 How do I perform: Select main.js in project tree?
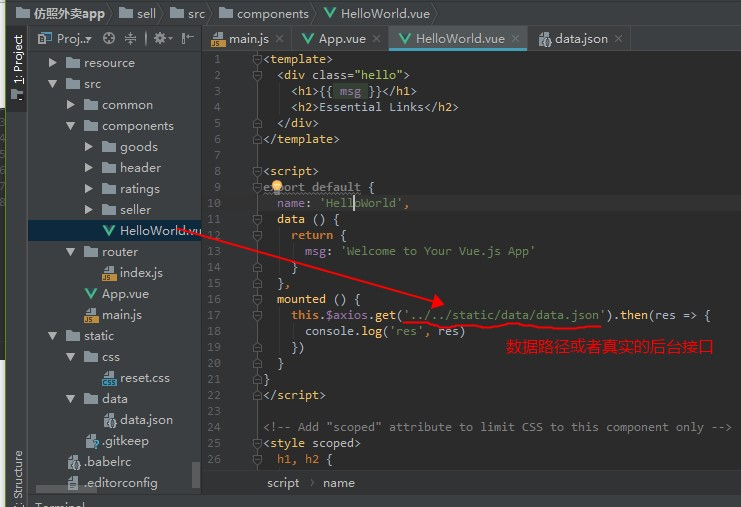point(112,315)
